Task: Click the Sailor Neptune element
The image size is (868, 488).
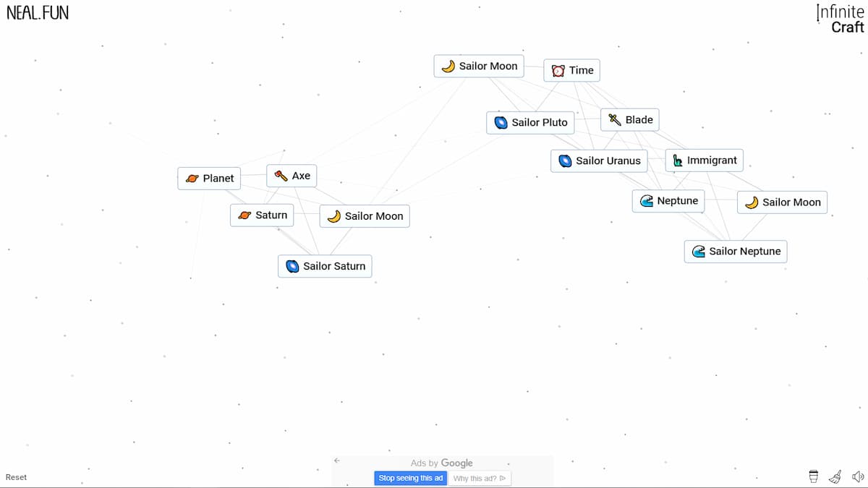Action: 735,252
